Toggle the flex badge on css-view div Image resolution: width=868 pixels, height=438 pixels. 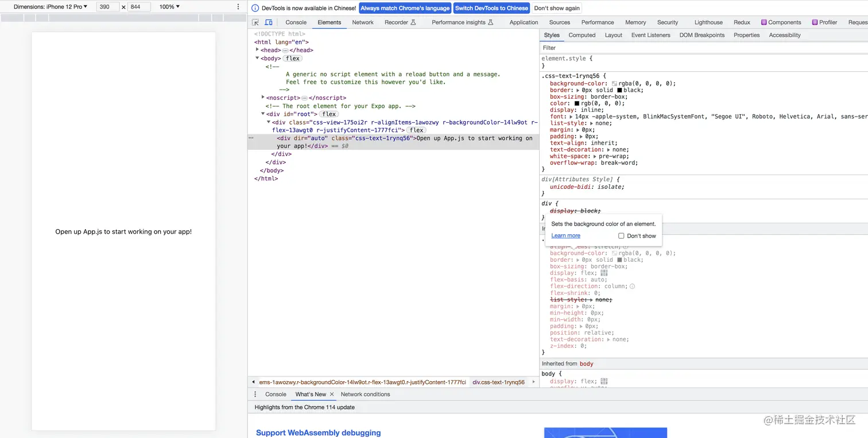coord(417,130)
